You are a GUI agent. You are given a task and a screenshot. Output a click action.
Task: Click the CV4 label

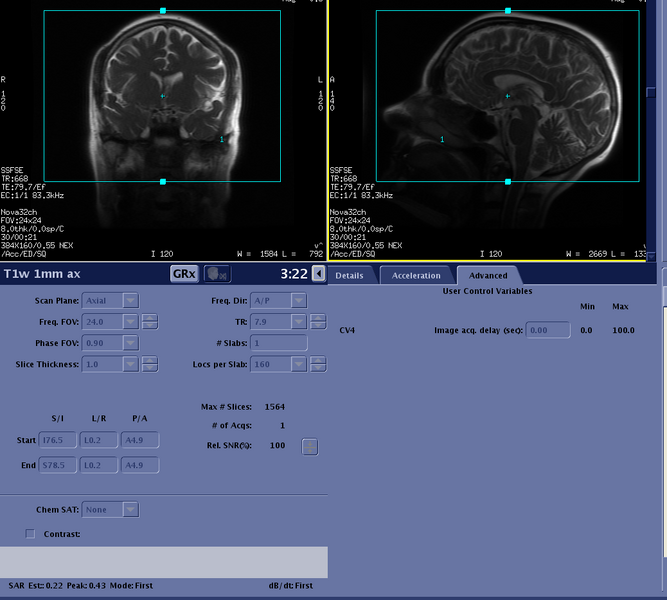(x=347, y=330)
